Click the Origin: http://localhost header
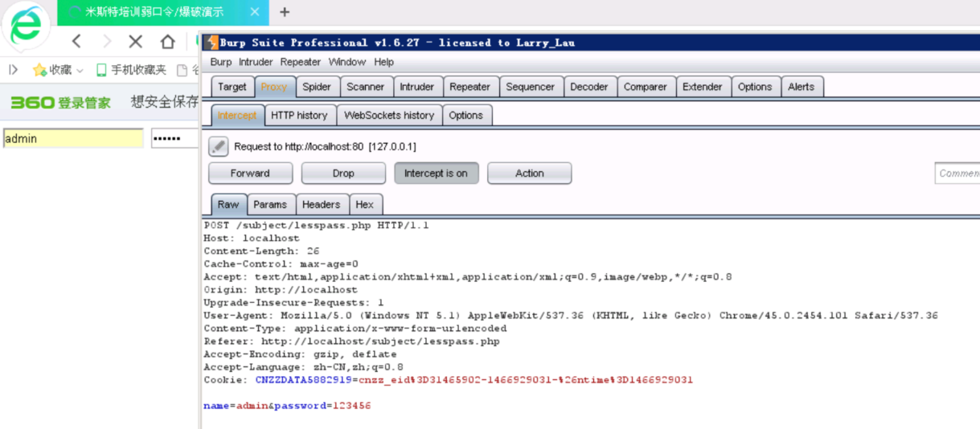 [x=281, y=290]
